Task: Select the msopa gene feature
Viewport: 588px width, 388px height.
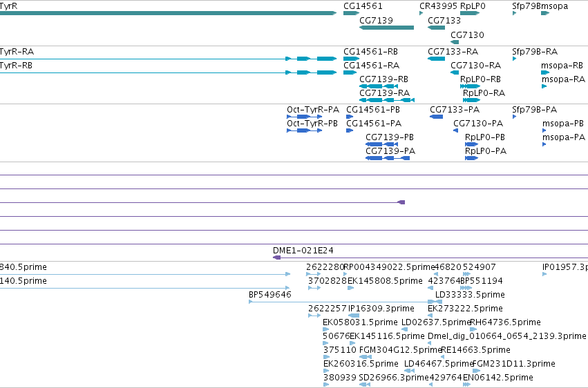Action: [x=545, y=13]
